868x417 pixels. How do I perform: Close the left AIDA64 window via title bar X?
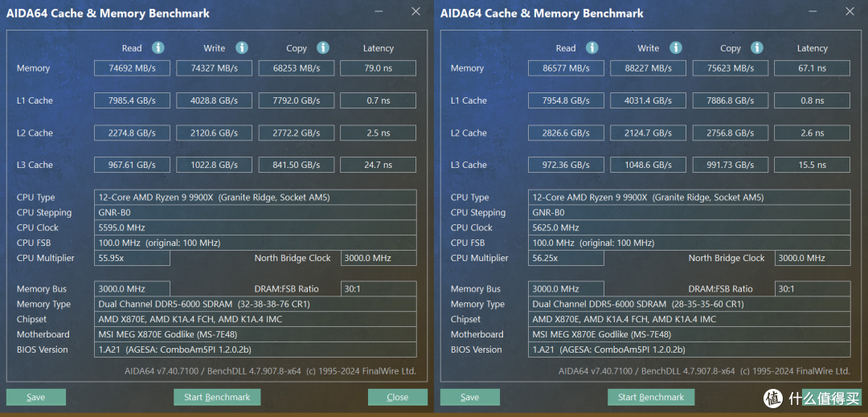[x=416, y=11]
